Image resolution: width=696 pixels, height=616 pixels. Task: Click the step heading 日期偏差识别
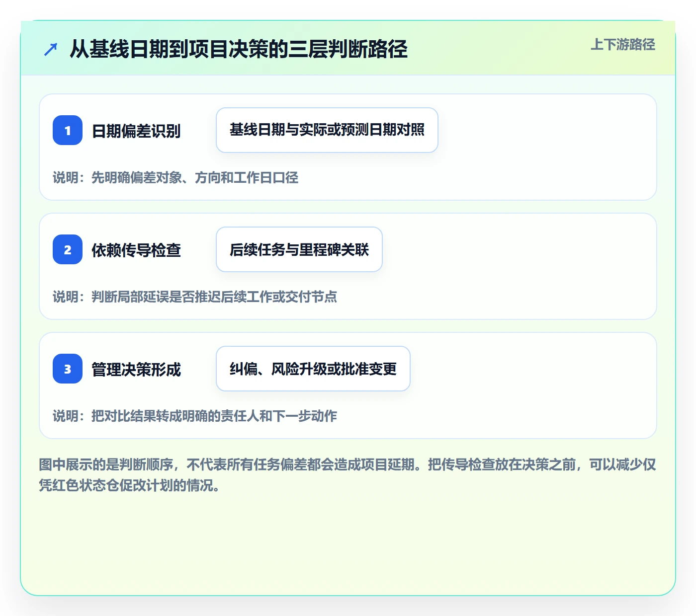click(x=136, y=131)
